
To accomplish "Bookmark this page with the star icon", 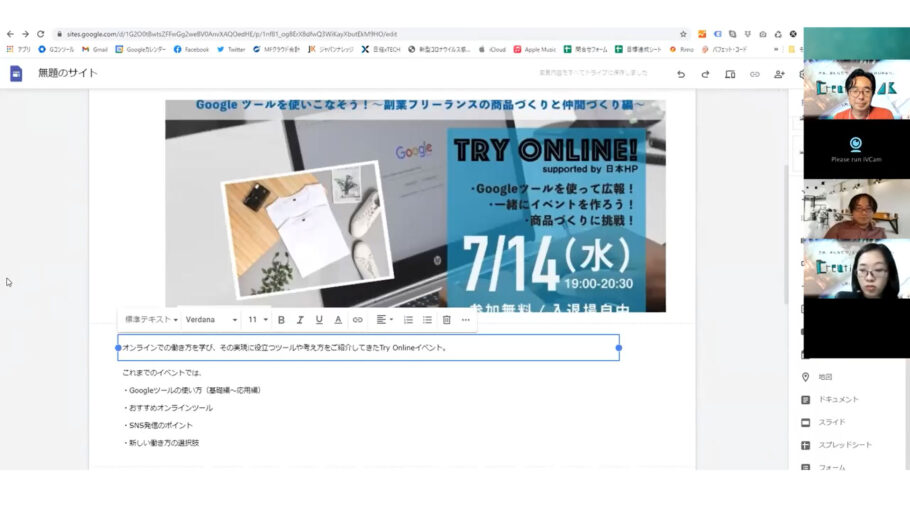I will pyautogui.click(x=683, y=34).
